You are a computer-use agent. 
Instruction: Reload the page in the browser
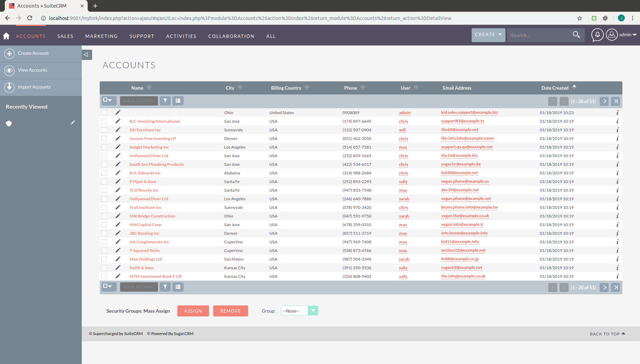point(30,18)
